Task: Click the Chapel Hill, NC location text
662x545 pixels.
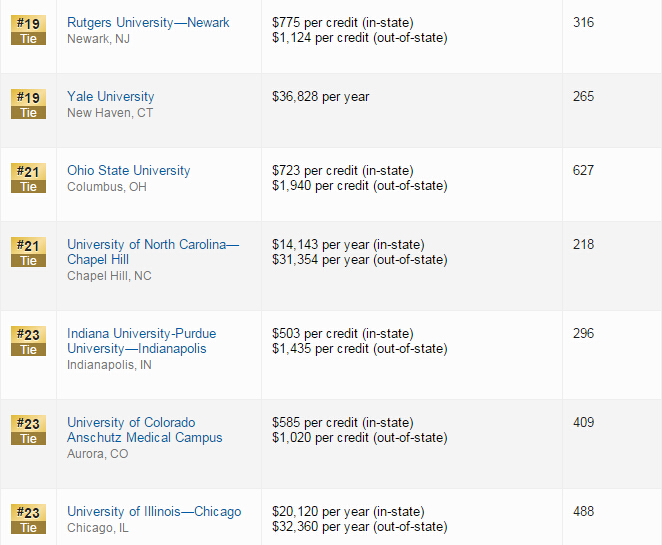Action: [x=109, y=276]
